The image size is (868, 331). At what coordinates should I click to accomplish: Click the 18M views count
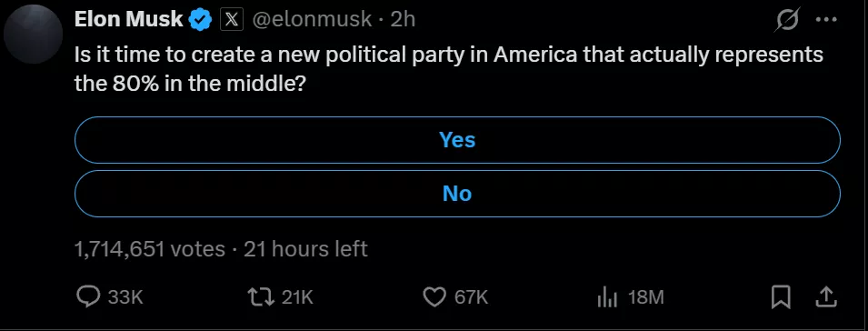point(646,297)
